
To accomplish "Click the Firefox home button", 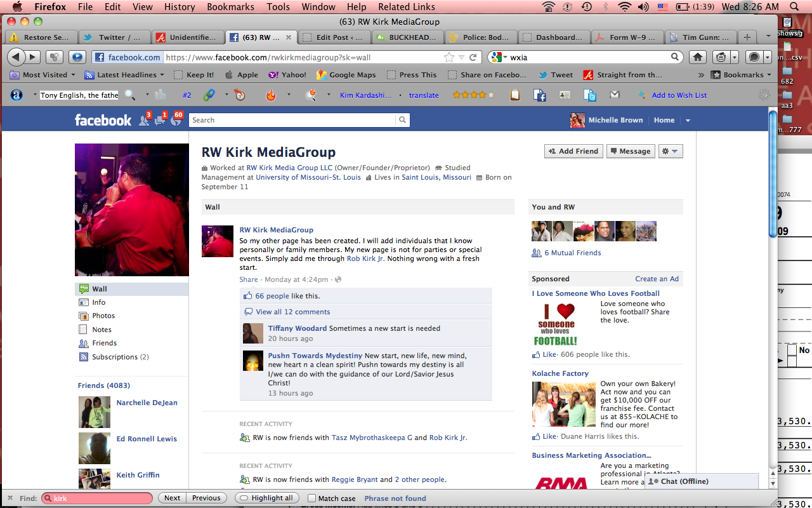I will [x=698, y=57].
